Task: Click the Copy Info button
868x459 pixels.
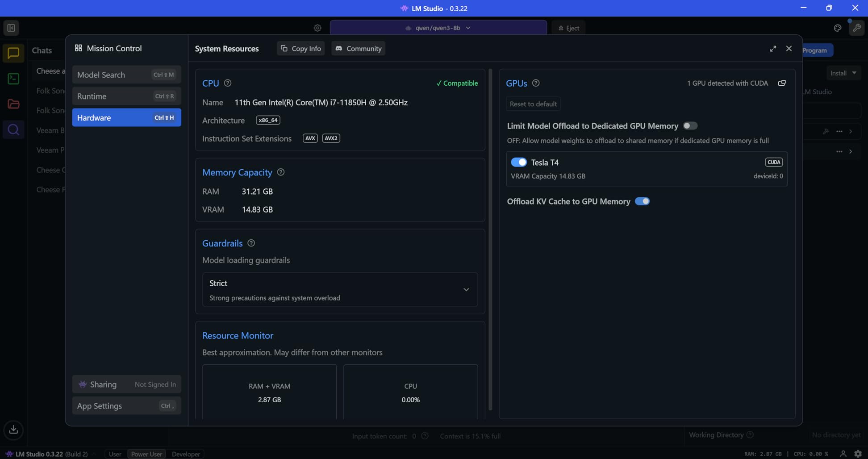Action: [x=301, y=48]
